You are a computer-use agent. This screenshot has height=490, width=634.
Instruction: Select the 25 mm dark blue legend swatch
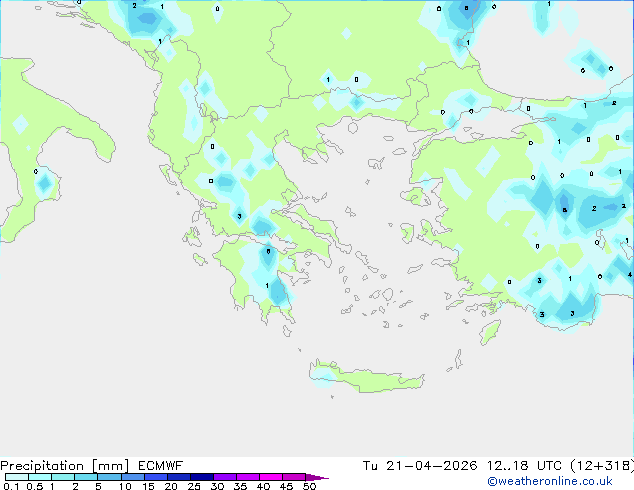(202, 477)
